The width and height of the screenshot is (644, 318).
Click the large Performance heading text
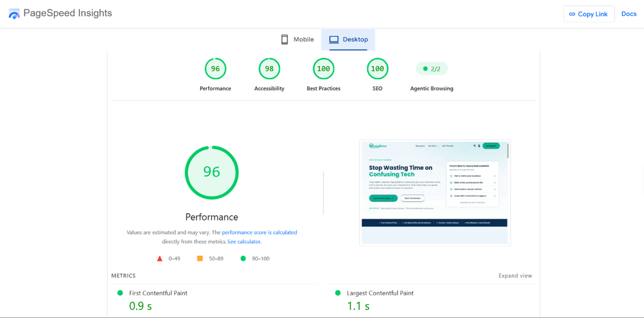(211, 217)
